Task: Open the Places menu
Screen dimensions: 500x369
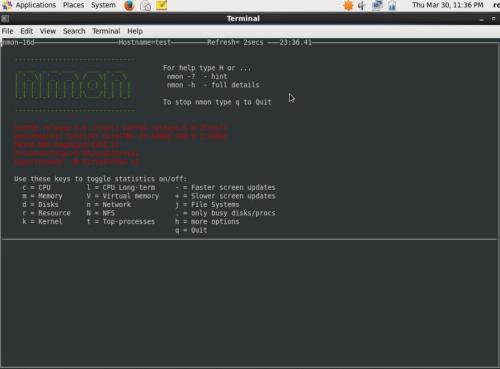Action: click(73, 5)
